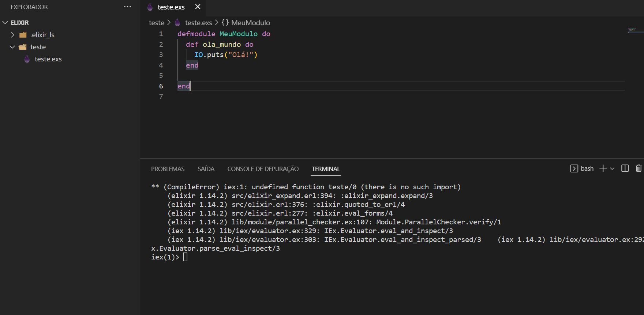
Task: Click elixir_expand.erl:394 stack trace line
Action: click(x=300, y=196)
